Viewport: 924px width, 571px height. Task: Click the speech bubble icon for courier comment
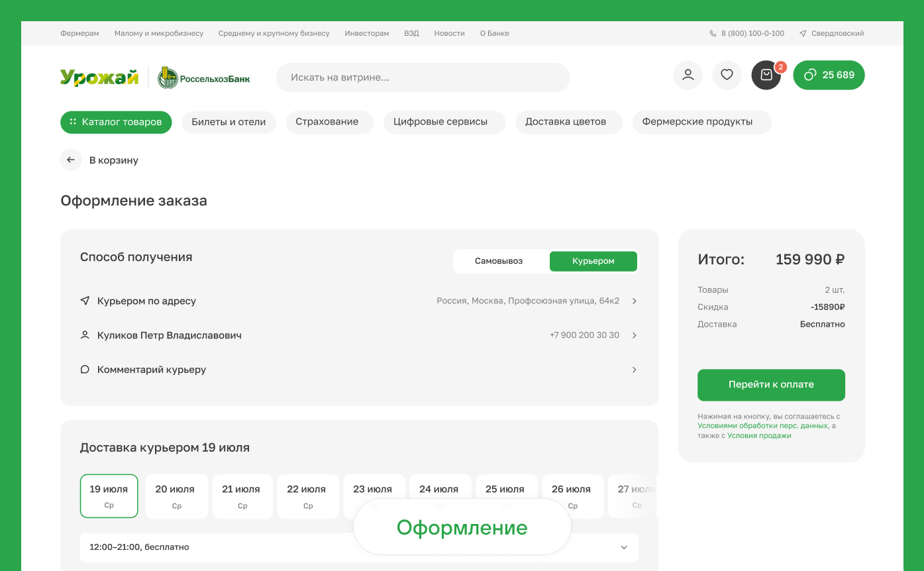click(x=85, y=369)
